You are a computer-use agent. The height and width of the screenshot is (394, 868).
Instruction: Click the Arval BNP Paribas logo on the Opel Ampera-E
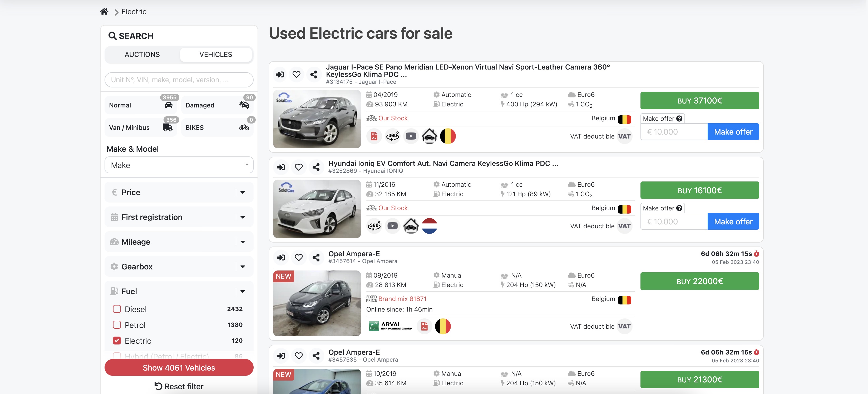click(391, 326)
